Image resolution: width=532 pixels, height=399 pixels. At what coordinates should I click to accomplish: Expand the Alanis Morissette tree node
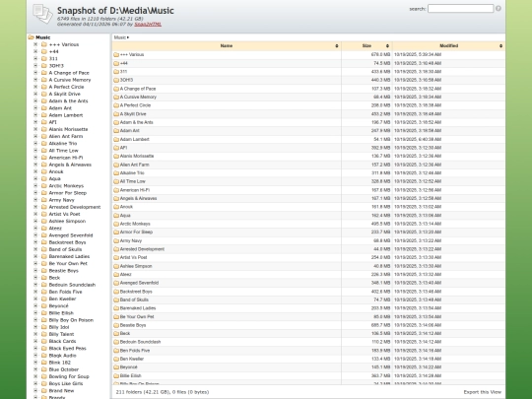[x=35, y=129]
